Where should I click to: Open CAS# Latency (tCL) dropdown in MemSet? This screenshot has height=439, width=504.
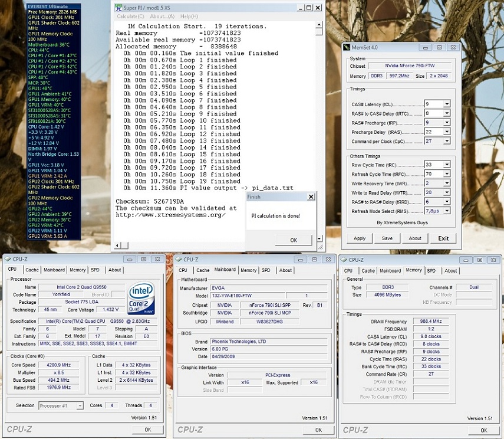(447, 104)
